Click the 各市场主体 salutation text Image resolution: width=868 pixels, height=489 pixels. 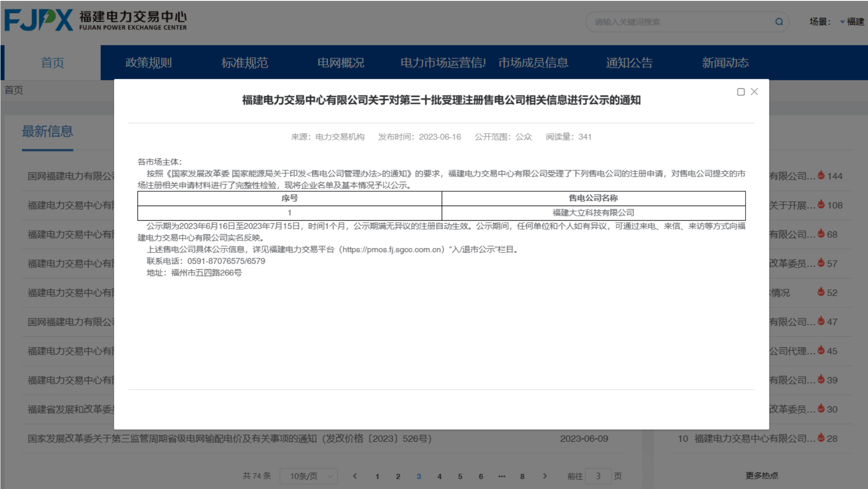(160, 162)
